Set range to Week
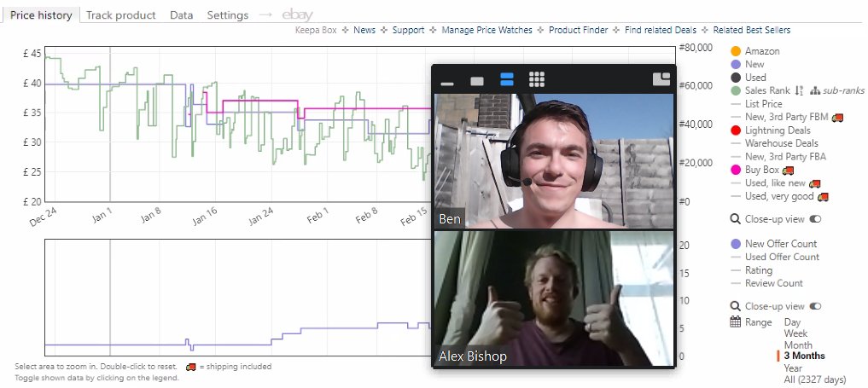Image resolution: width=868 pixels, height=388 pixels. click(x=795, y=333)
